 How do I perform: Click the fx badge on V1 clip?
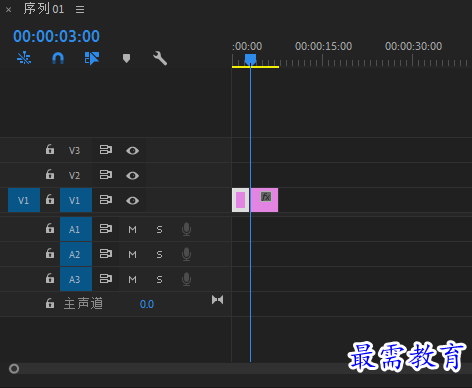266,196
